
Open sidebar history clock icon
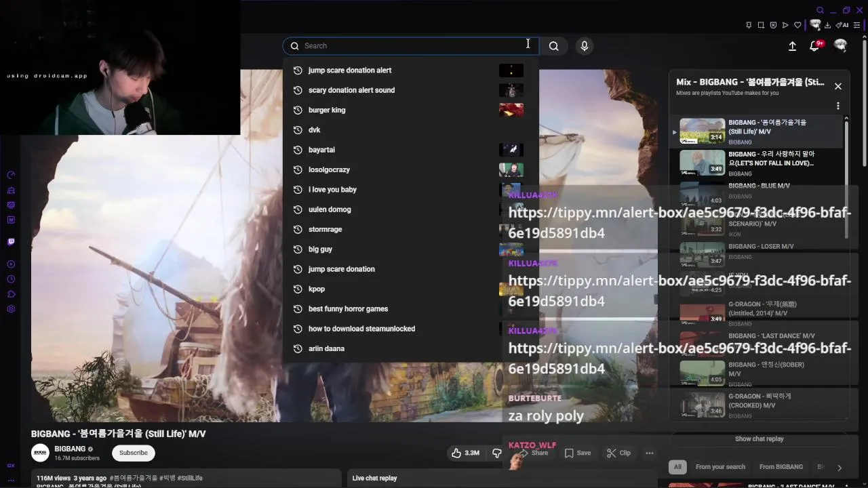[11, 279]
